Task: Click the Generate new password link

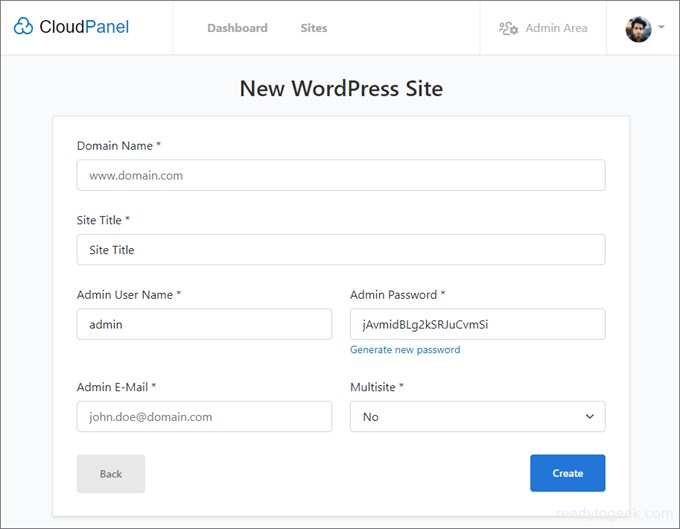Action: pos(405,349)
